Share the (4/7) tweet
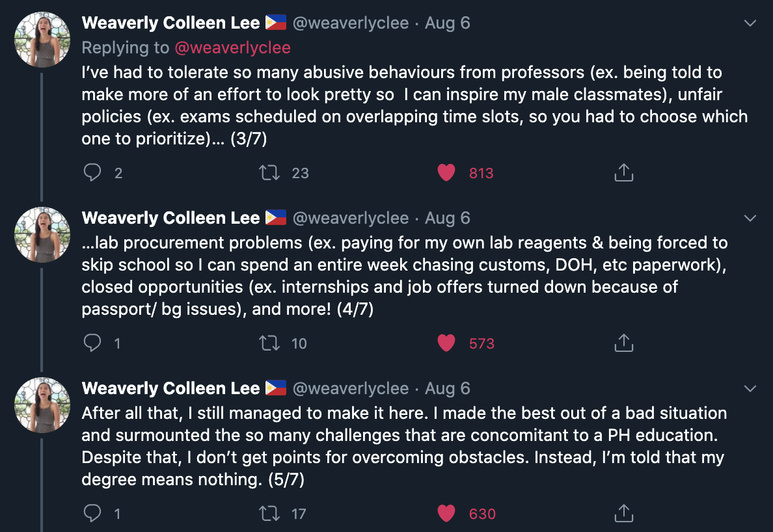Image resolution: width=773 pixels, height=532 pixels. point(623,343)
